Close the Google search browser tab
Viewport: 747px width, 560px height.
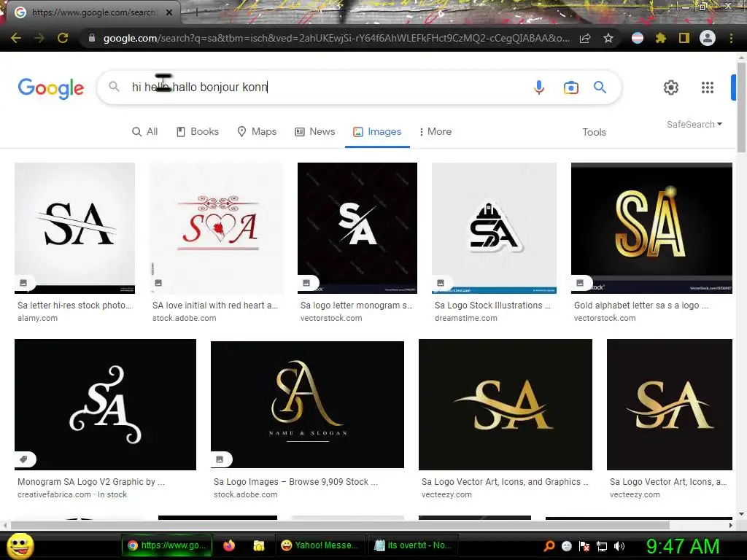click(x=169, y=12)
